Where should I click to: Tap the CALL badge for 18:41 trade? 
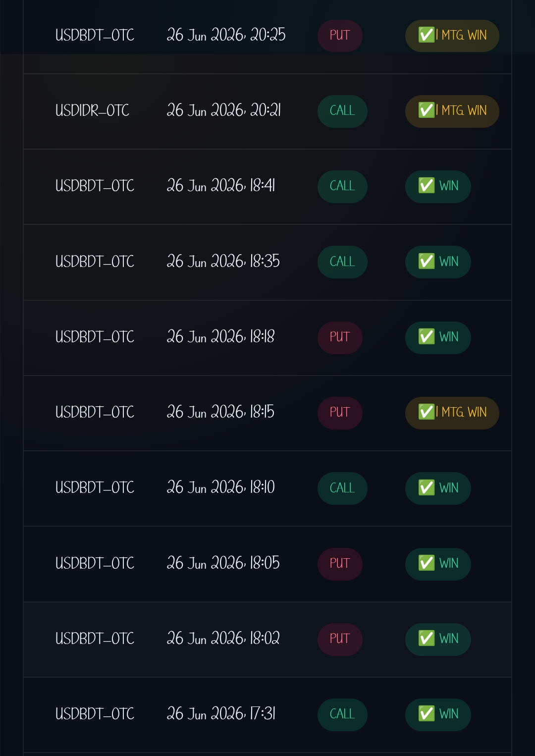(342, 186)
